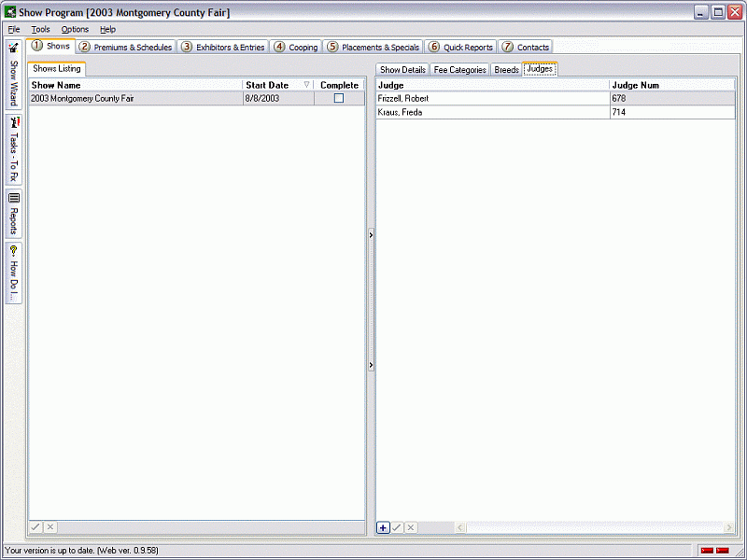Click the Start Date sort arrow

pos(307,84)
